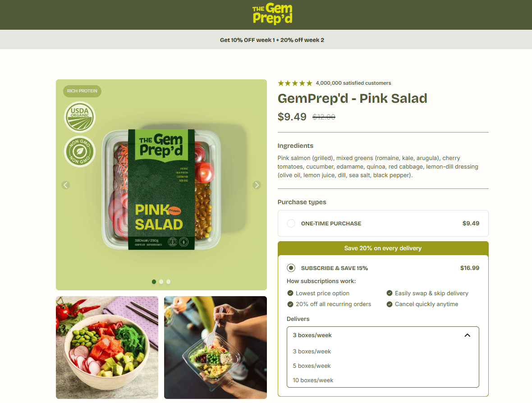This screenshot has width=532, height=403.
Task: Click the 3 boxes/week selected dropdown field
Action: pos(383,335)
